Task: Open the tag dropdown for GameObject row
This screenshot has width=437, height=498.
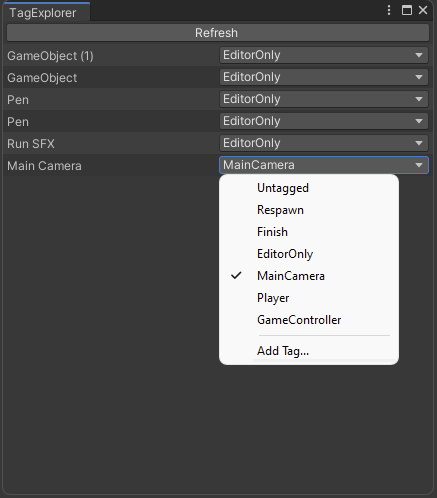Action: [324, 77]
